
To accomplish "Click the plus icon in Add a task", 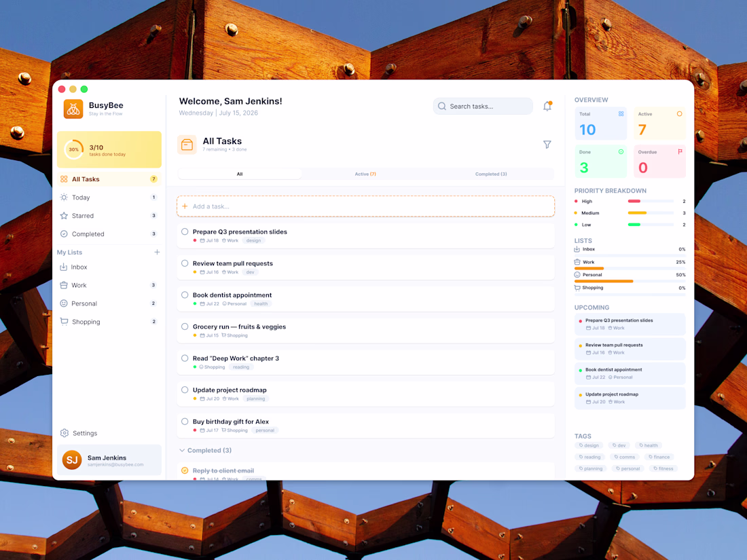I will (x=185, y=206).
